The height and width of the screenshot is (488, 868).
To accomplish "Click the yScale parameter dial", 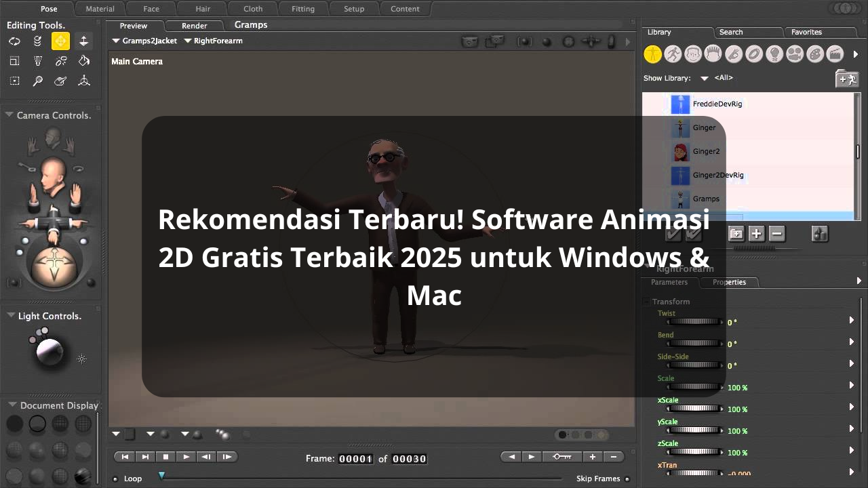I will (694, 430).
